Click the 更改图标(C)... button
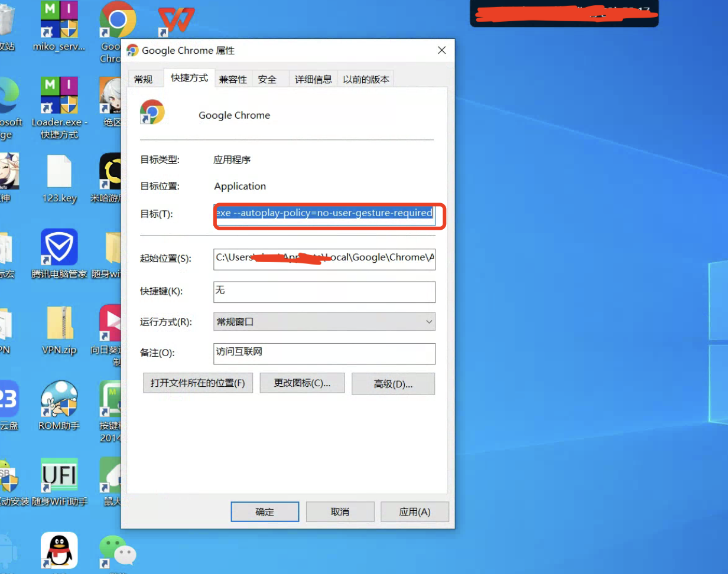This screenshot has width=728, height=574. click(x=303, y=383)
